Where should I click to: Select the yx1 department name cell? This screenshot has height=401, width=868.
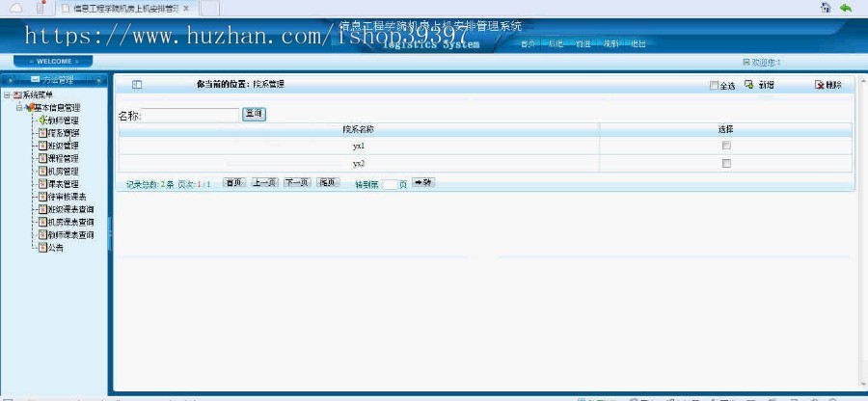[x=359, y=146]
